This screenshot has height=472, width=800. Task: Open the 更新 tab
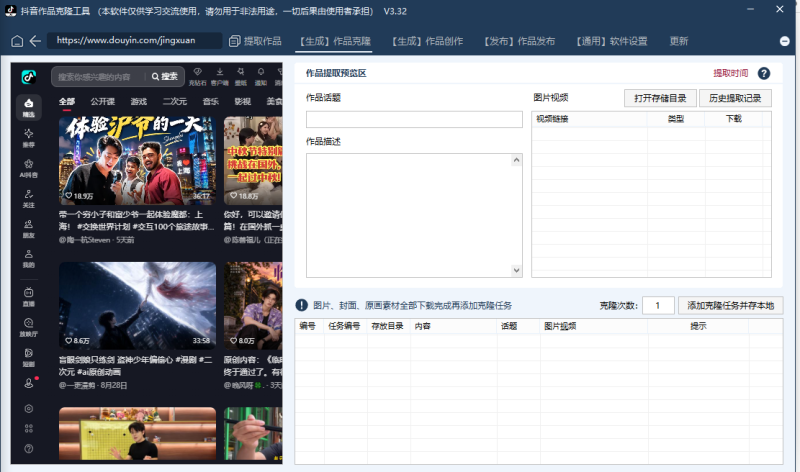[x=679, y=41]
